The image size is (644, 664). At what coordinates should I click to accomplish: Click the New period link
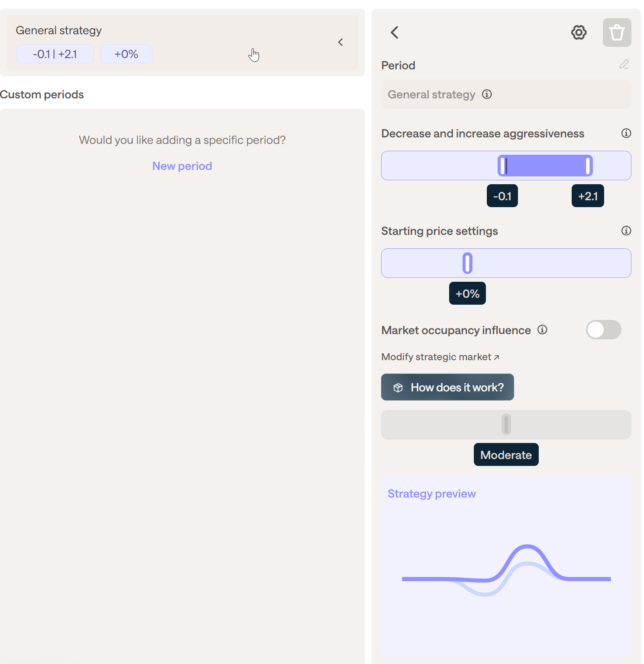[x=182, y=166]
